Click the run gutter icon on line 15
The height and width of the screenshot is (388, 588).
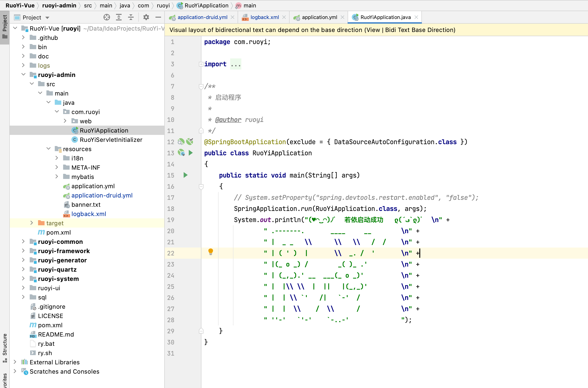tap(185, 175)
